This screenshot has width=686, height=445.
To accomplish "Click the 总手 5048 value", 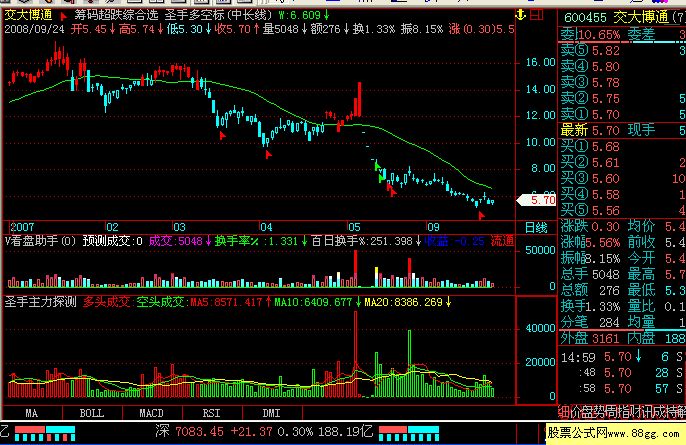I will click(606, 274).
